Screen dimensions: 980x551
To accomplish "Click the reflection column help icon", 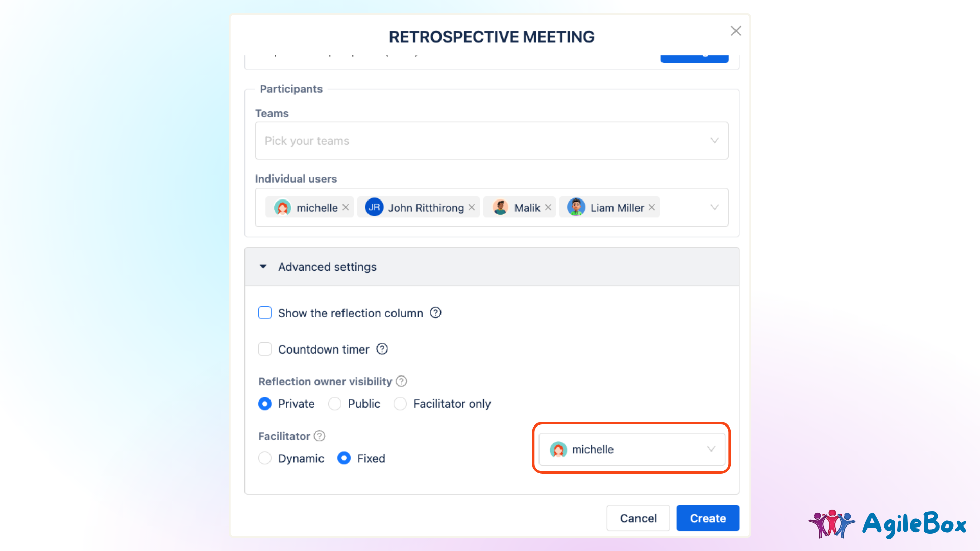I will pyautogui.click(x=435, y=313).
